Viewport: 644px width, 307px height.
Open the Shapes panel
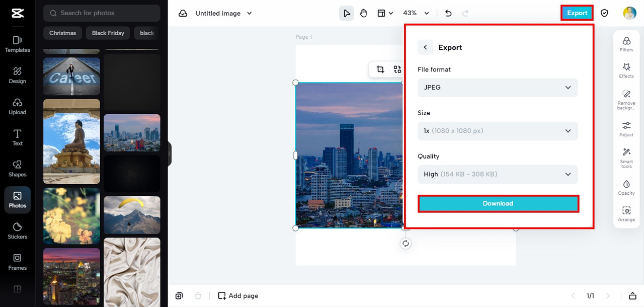click(17, 169)
